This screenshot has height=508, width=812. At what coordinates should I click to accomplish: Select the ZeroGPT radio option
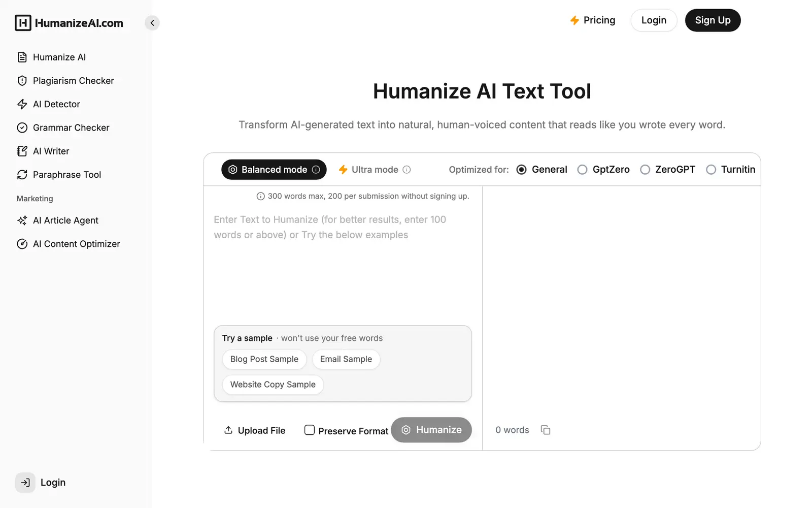645,170
